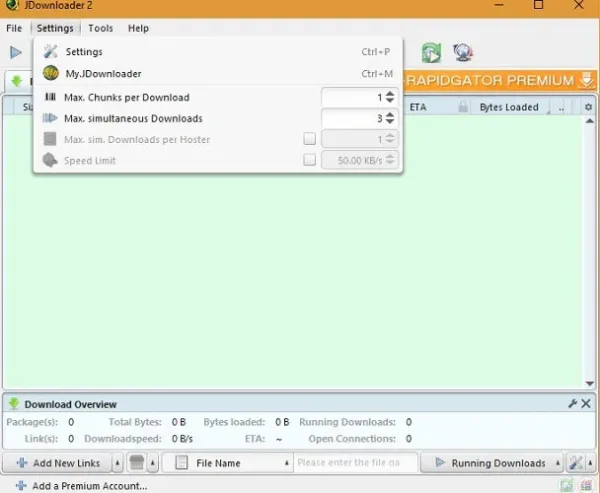Click the Settings wrench icon in menu

coord(51,51)
